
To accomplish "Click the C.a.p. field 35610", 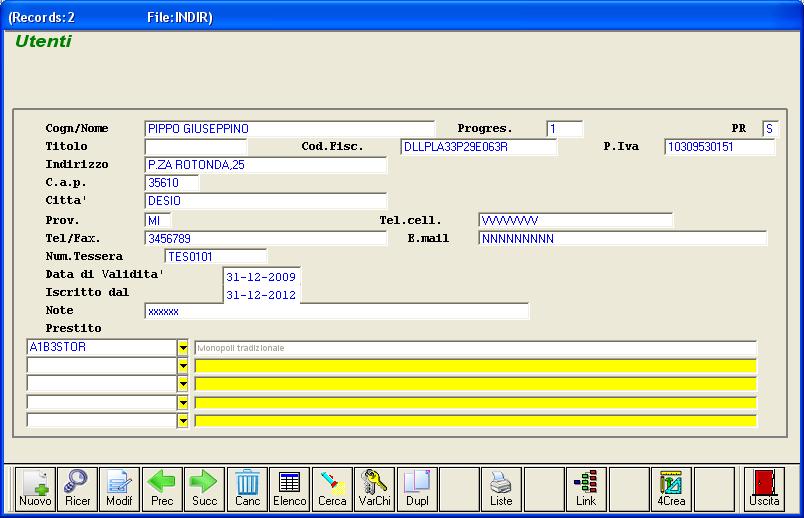I will [172, 183].
